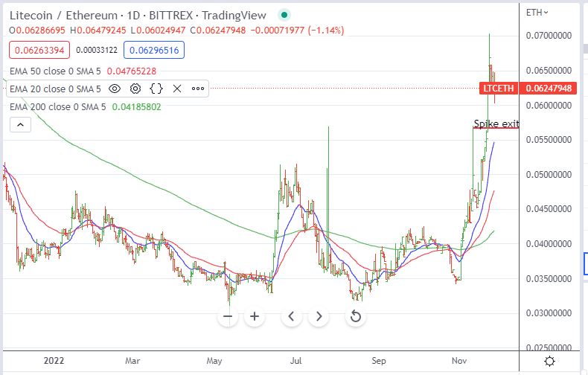Click the 2022 label on time axis
Image resolution: width=588 pixels, height=375 pixels.
coord(54,361)
